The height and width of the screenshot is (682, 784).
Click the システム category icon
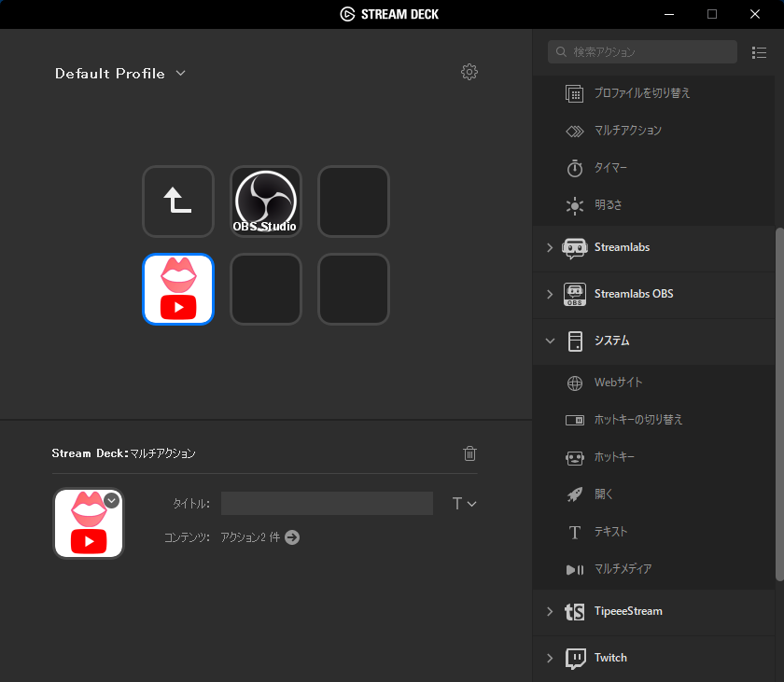point(575,341)
